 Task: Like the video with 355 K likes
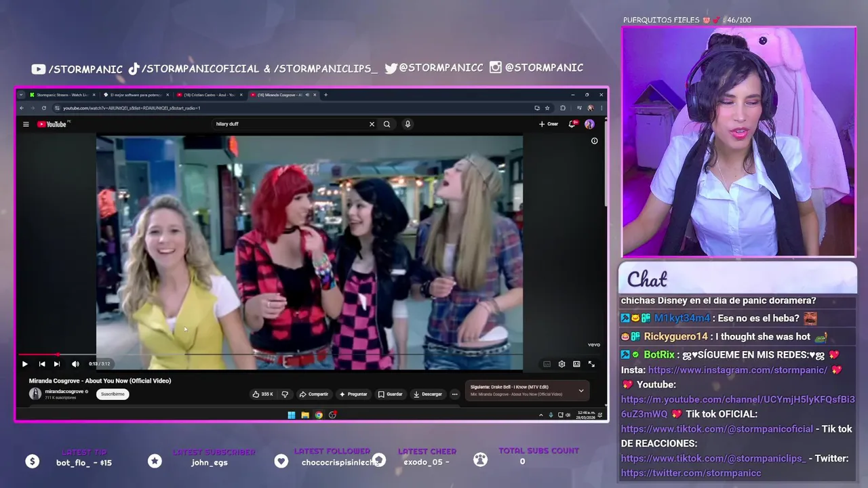coord(262,394)
